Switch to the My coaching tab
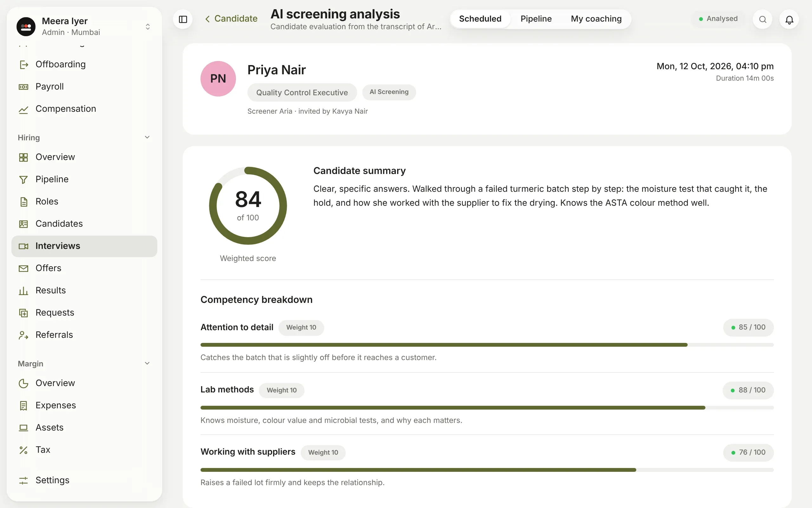The height and width of the screenshot is (508, 812). coord(596,19)
